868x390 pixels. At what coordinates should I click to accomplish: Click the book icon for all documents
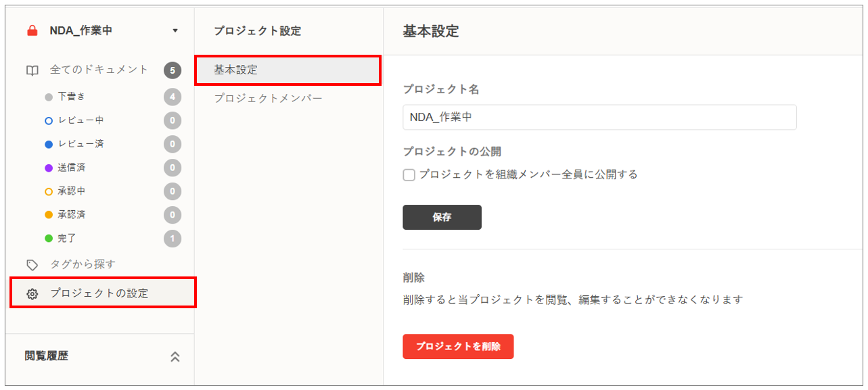point(32,70)
